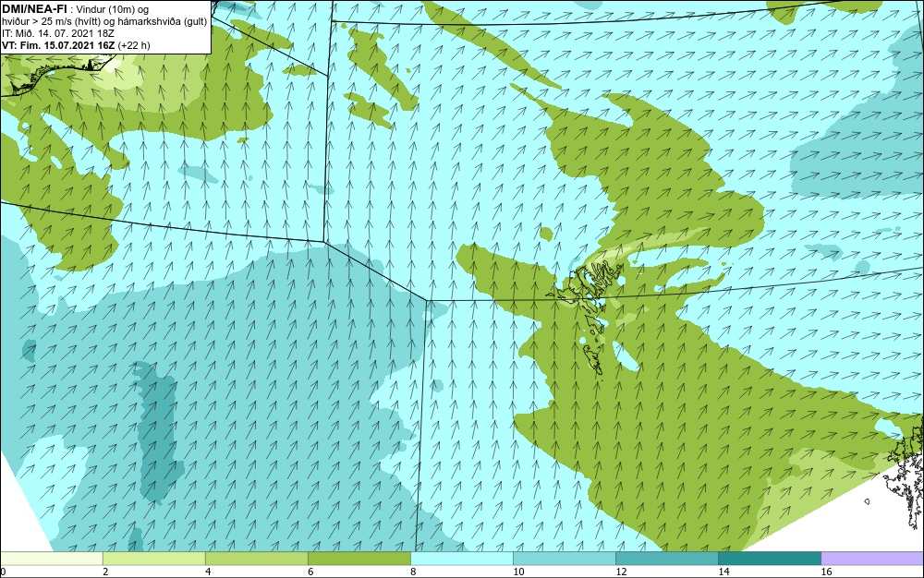Click the legend scale label '16'
This screenshot has width=924, height=578.
click(826, 572)
